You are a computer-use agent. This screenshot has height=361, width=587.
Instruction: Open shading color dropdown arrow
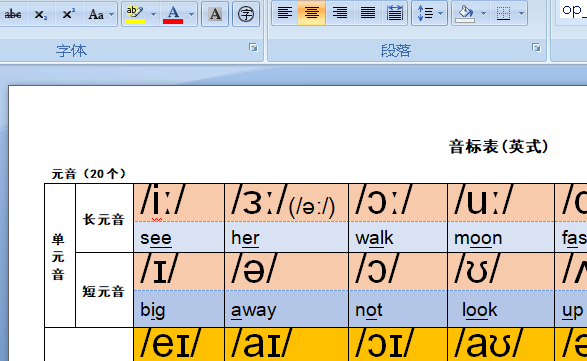click(483, 13)
